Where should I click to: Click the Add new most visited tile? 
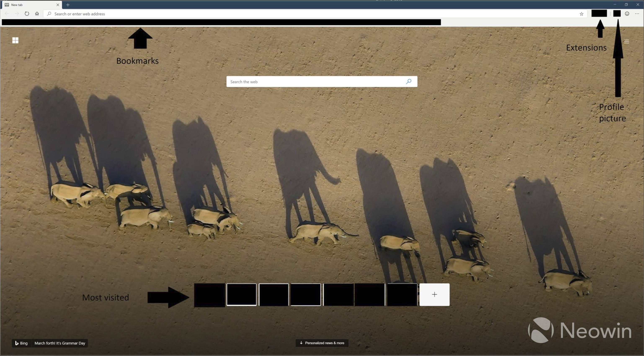(x=434, y=295)
